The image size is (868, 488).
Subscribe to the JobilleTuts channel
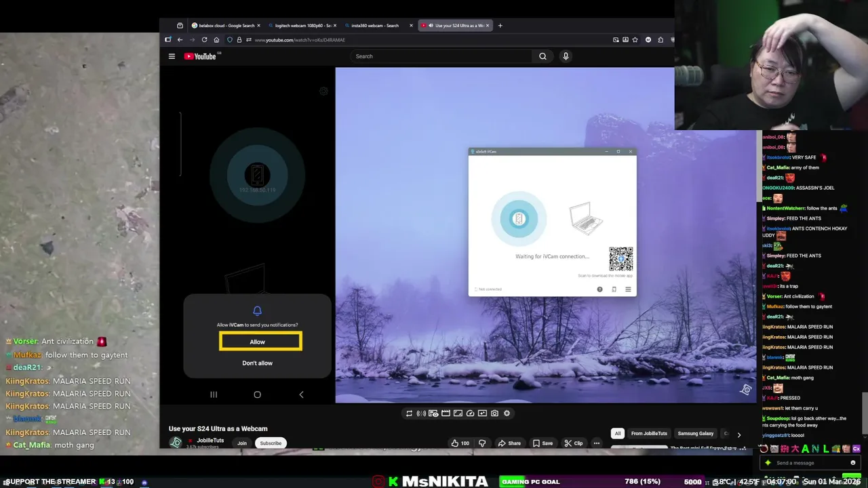click(271, 443)
